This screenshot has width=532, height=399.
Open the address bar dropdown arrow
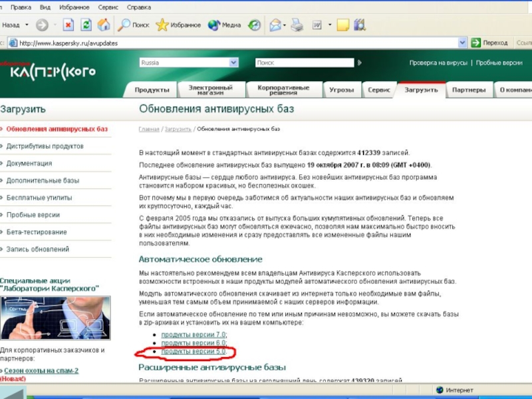click(x=462, y=43)
